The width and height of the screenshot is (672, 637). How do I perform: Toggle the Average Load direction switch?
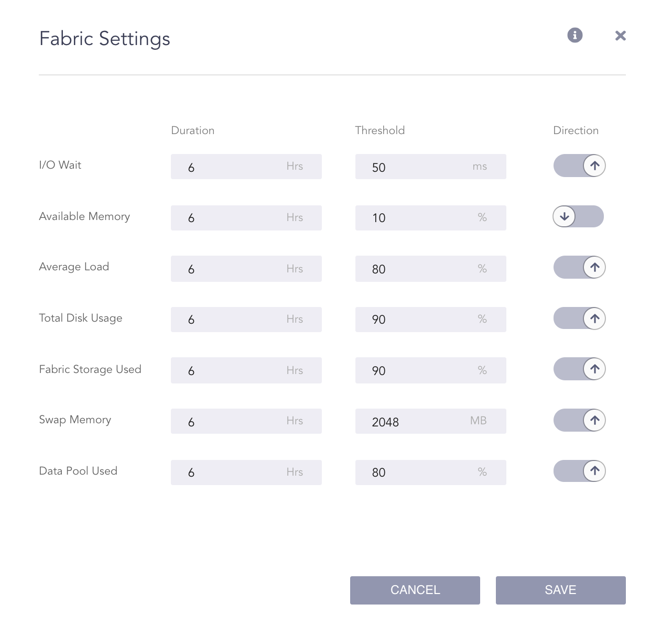pyautogui.click(x=579, y=267)
